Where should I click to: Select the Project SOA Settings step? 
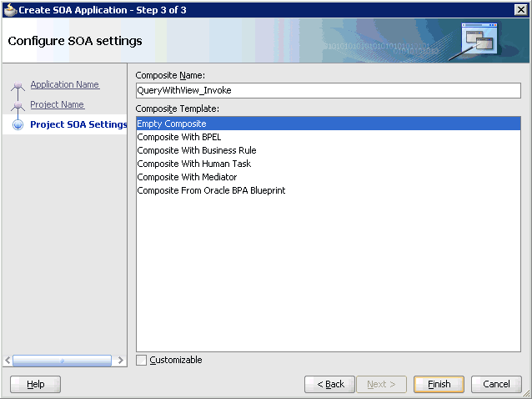coord(78,124)
